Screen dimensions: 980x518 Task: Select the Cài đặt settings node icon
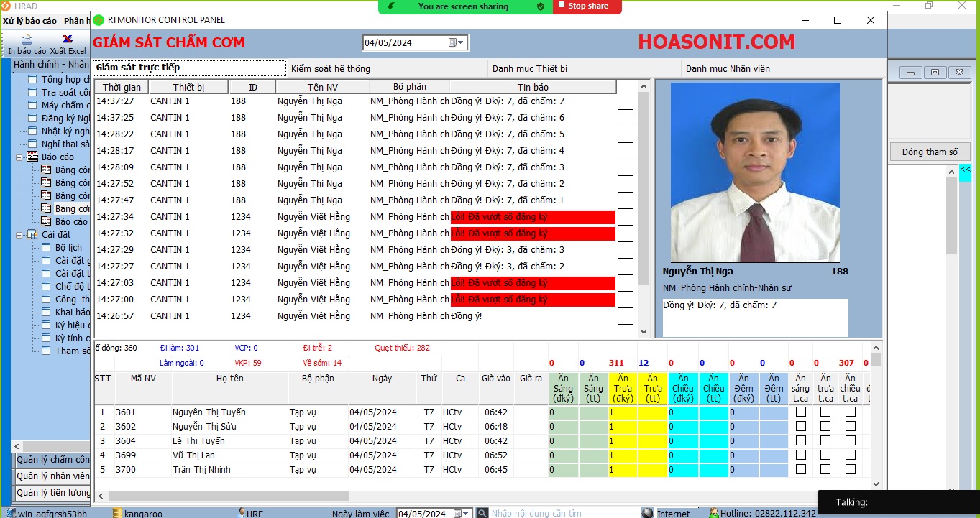tap(32, 234)
